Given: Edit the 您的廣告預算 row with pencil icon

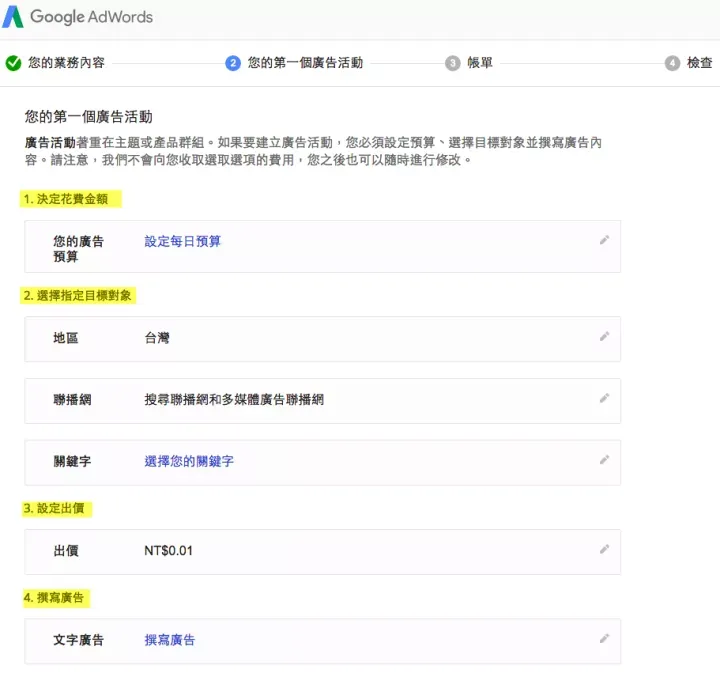Looking at the screenshot, I should [604, 240].
